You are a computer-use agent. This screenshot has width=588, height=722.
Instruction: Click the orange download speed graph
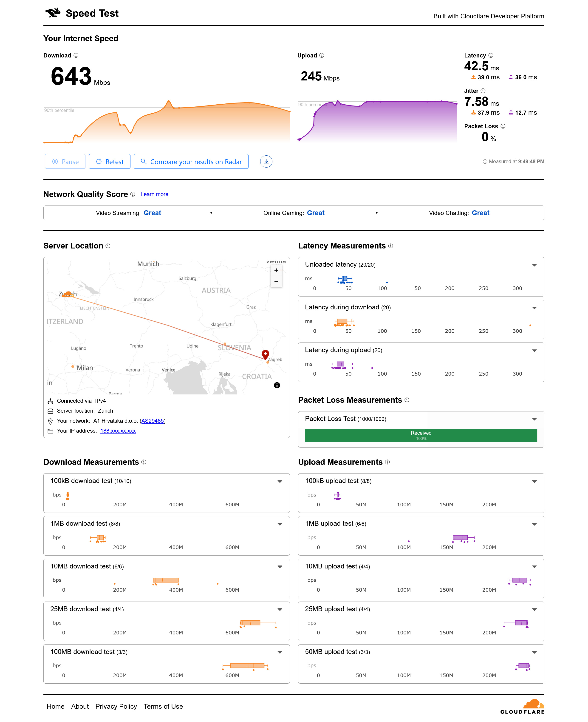(167, 121)
